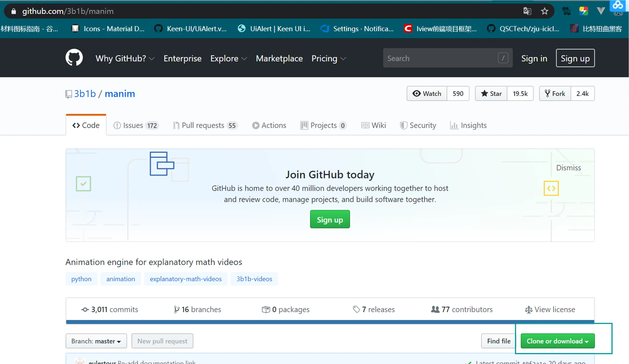629x364 pixels.
Task: Expand the Pricing menu
Action: click(329, 59)
